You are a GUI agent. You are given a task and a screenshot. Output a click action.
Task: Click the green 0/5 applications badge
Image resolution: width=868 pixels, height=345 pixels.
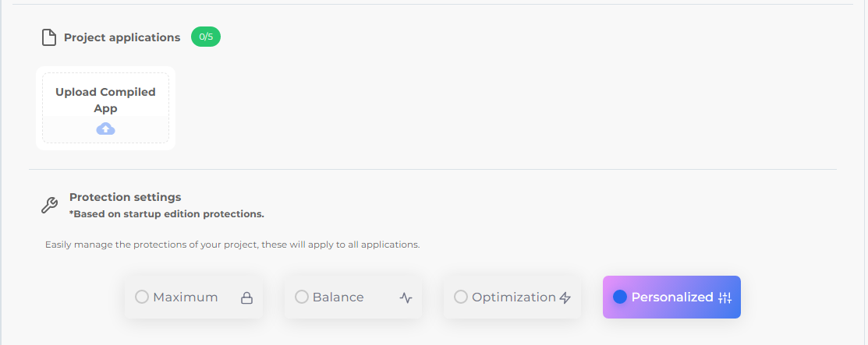point(206,37)
